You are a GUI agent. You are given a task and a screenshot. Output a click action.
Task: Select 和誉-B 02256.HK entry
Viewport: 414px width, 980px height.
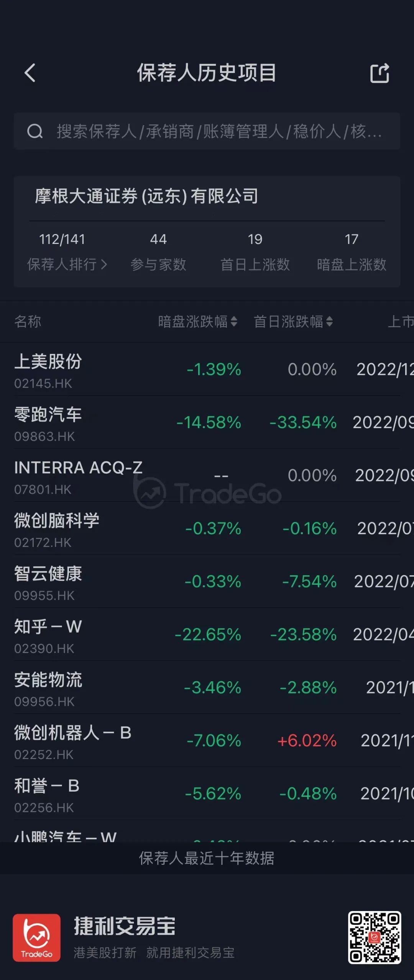[x=207, y=793]
